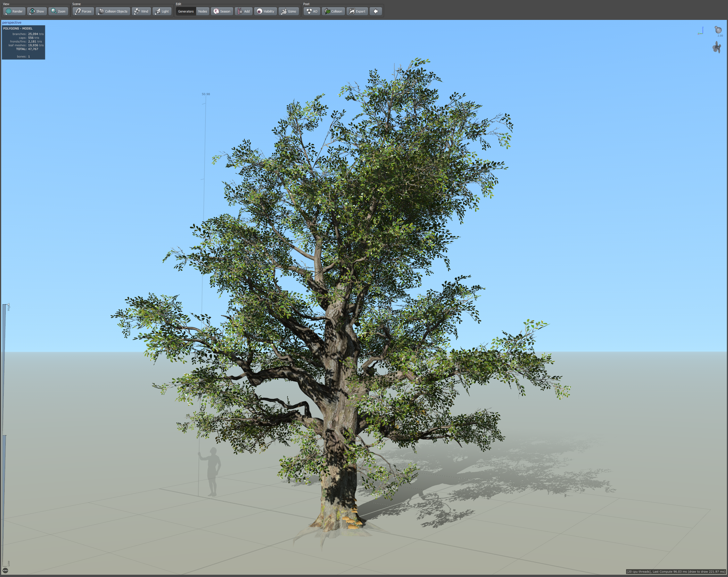Open the Show options dropdown
This screenshot has height=577, width=728.
pos(37,11)
